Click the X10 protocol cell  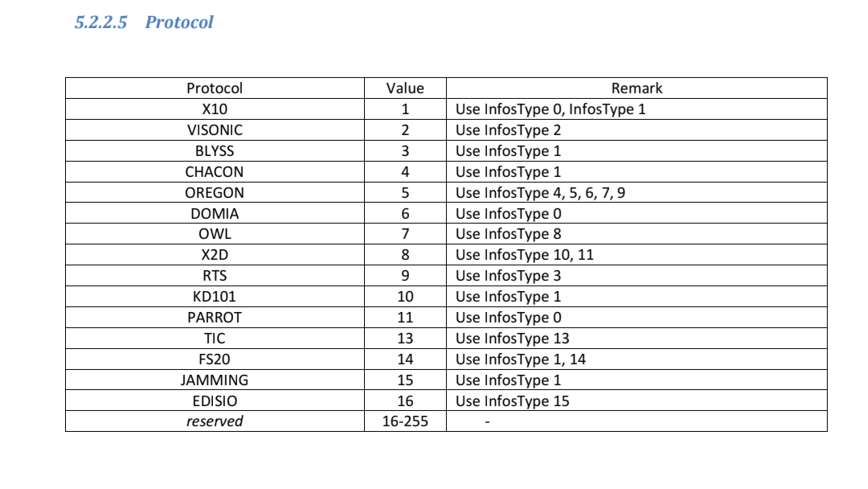click(215, 109)
